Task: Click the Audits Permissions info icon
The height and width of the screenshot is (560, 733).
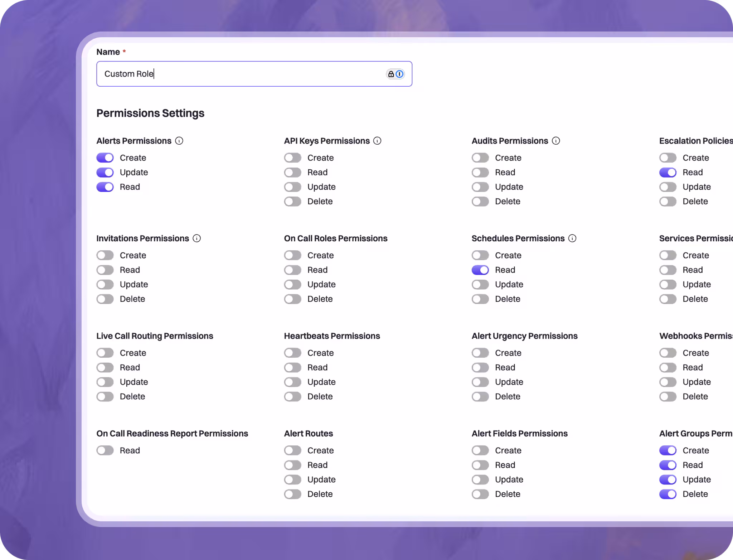Action: (x=556, y=141)
